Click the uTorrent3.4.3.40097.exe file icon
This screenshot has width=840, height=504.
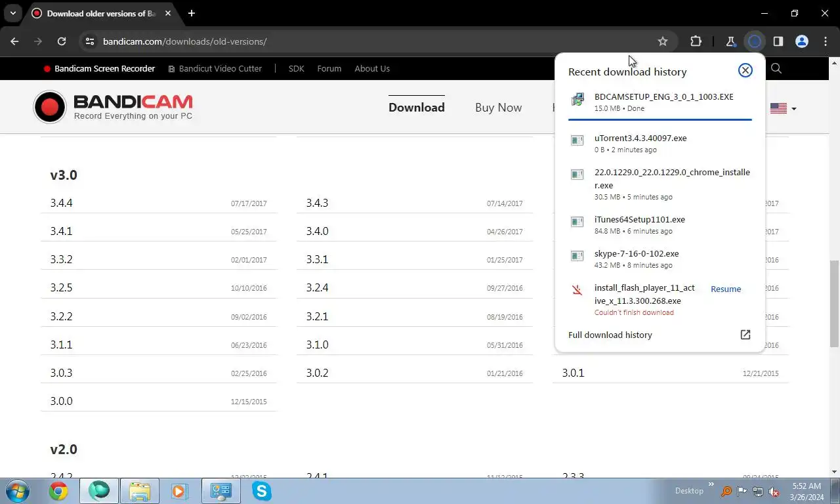[x=577, y=140]
